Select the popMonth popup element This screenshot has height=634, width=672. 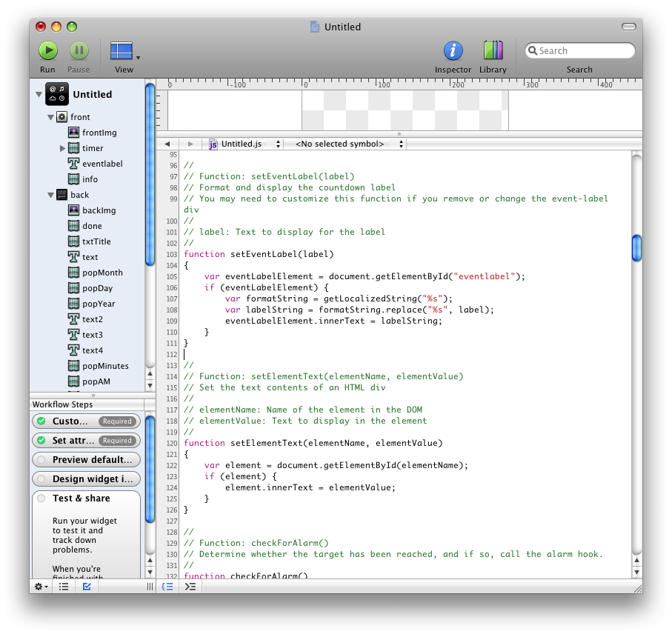tap(96, 273)
